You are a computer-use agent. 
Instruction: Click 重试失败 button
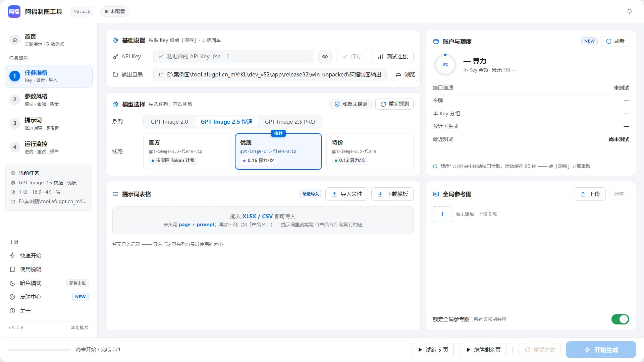coord(540,350)
